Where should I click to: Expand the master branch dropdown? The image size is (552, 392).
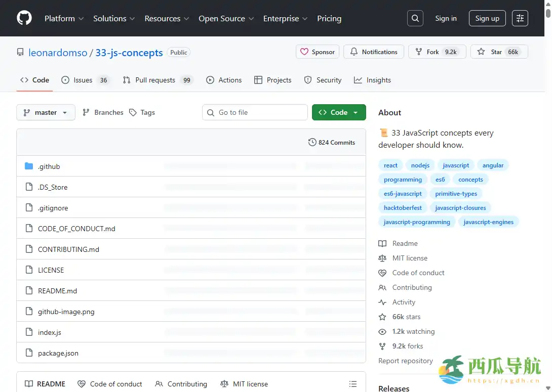pos(46,112)
